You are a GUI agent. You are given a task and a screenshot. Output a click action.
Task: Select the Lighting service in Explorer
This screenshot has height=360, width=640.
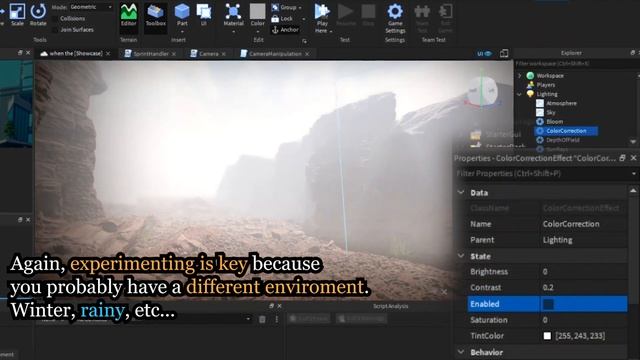pyautogui.click(x=547, y=94)
